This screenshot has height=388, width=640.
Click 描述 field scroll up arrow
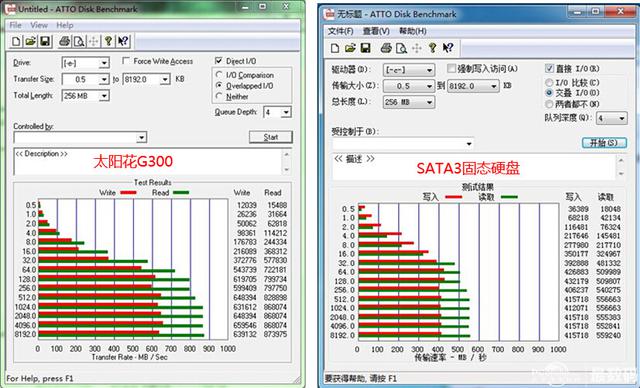[x=621, y=160]
